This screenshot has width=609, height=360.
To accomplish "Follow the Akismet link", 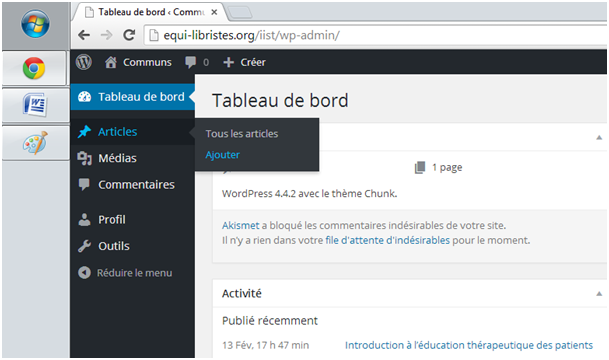I will click(x=240, y=225).
